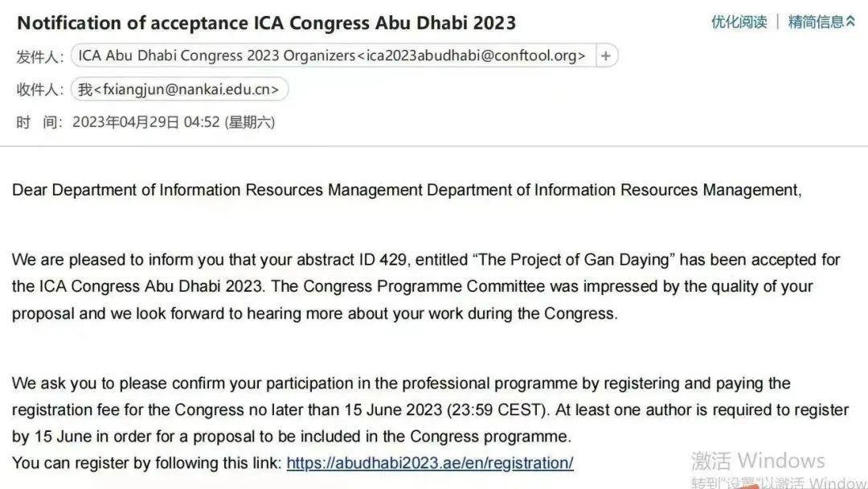The image size is (868, 489).
Task: Select the quoted title The Project of Gan Daying
Action: [x=574, y=260]
